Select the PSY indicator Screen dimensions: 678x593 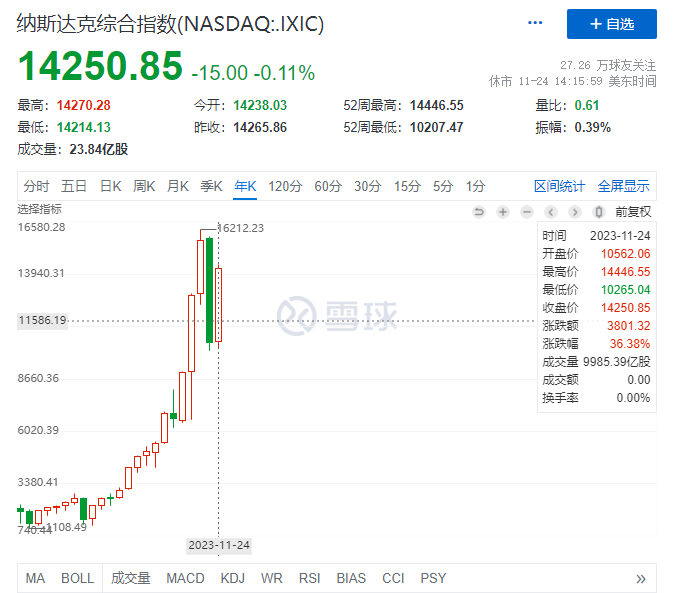tap(433, 578)
